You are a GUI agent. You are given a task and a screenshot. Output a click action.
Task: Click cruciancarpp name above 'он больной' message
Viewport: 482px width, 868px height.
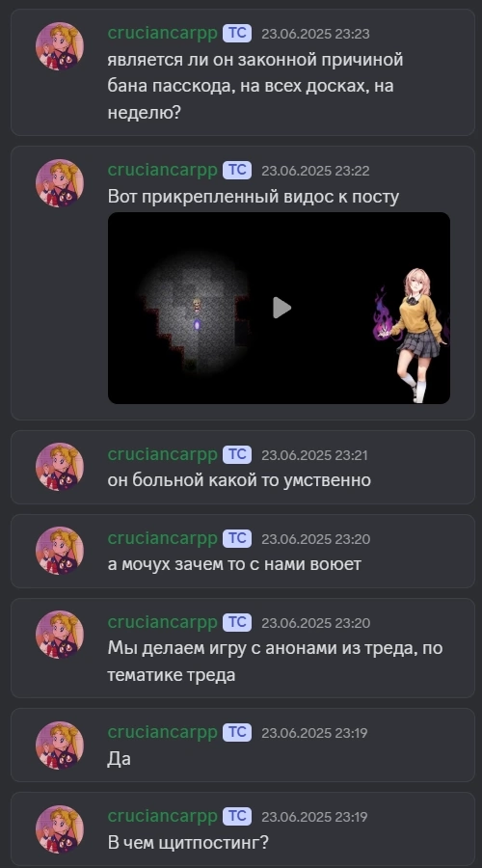coord(162,454)
